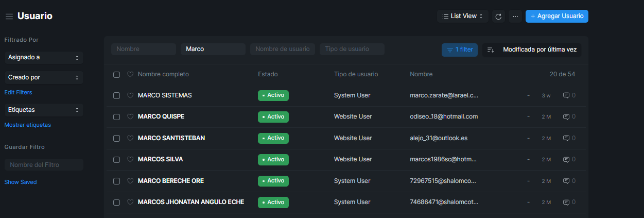
Task: Like MARCO SISTEMAS with heart icon
Action: pyautogui.click(x=130, y=95)
